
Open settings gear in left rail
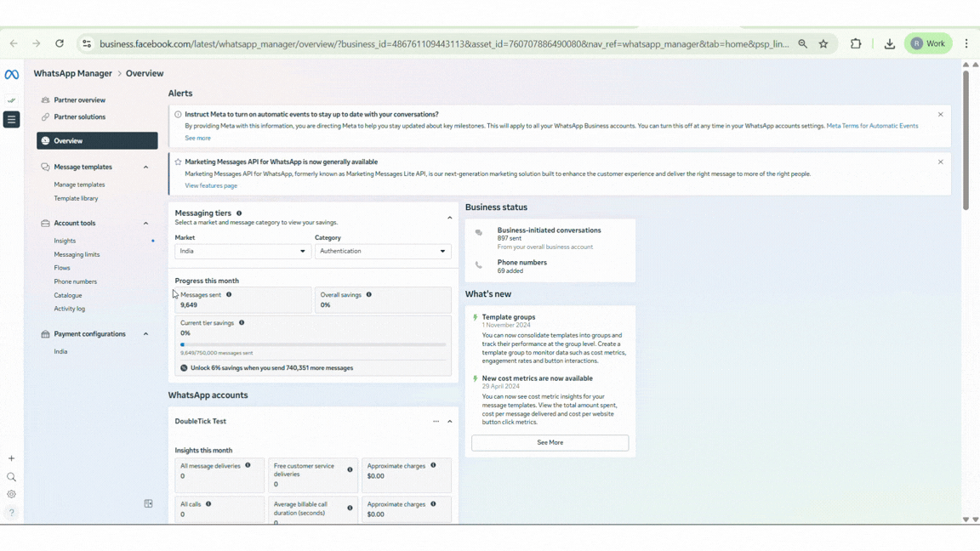point(12,494)
